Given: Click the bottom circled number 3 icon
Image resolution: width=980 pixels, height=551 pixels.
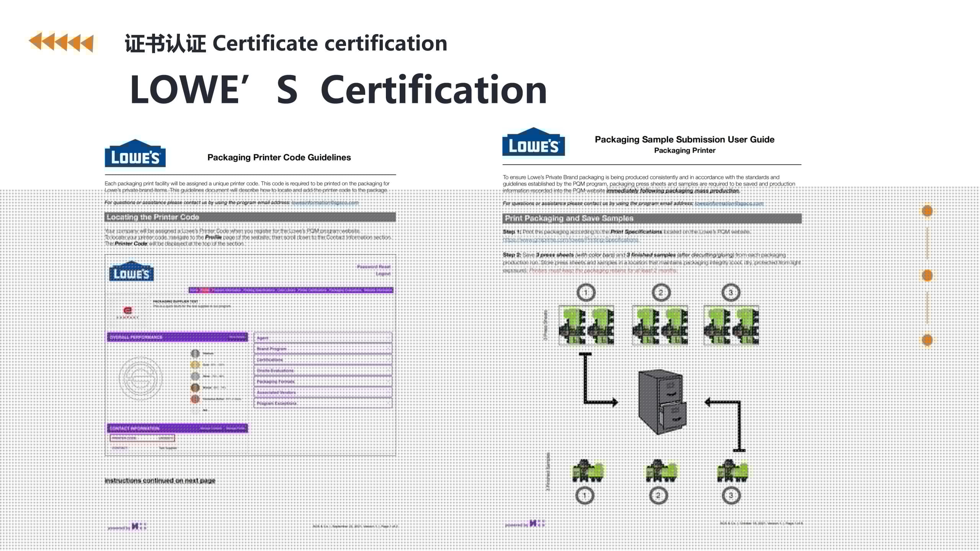Looking at the screenshot, I should click(x=731, y=496).
